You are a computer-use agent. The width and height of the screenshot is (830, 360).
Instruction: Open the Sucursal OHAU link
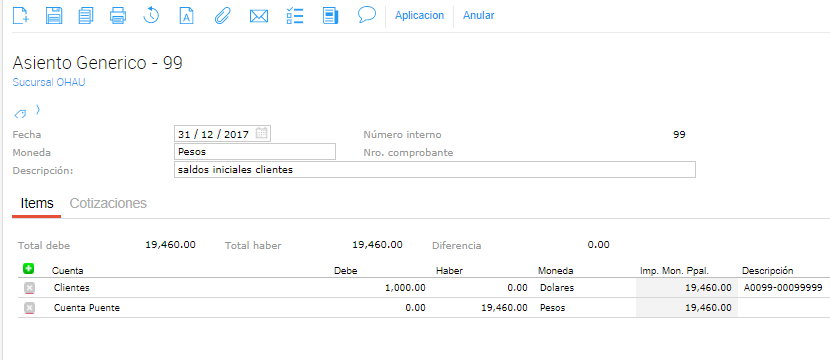tap(49, 83)
